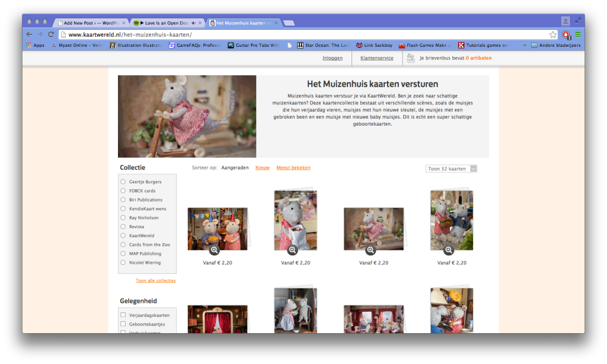Open the Tutorials games bookmark

pos(484,46)
